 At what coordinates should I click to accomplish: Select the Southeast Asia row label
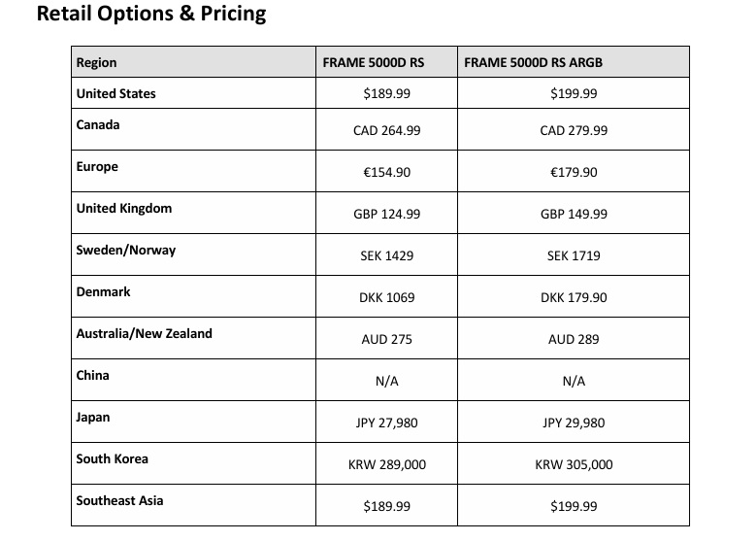tap(119, 500)
